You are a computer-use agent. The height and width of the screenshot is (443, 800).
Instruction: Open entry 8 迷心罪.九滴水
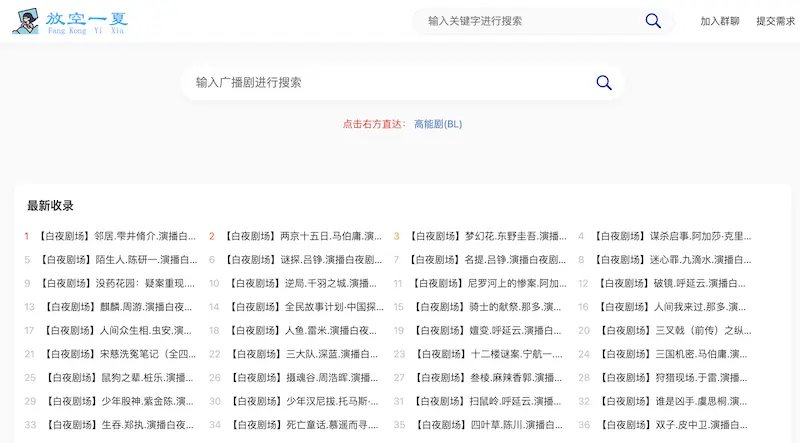coord(672,260)
